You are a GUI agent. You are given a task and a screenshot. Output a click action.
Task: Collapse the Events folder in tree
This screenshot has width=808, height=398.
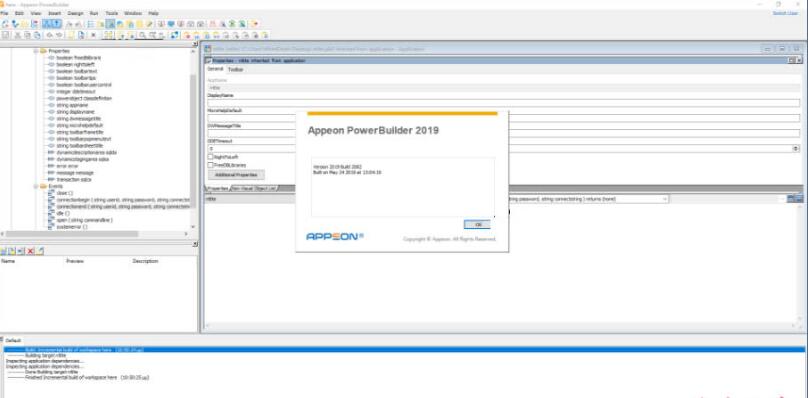click(x=36, y=186)
